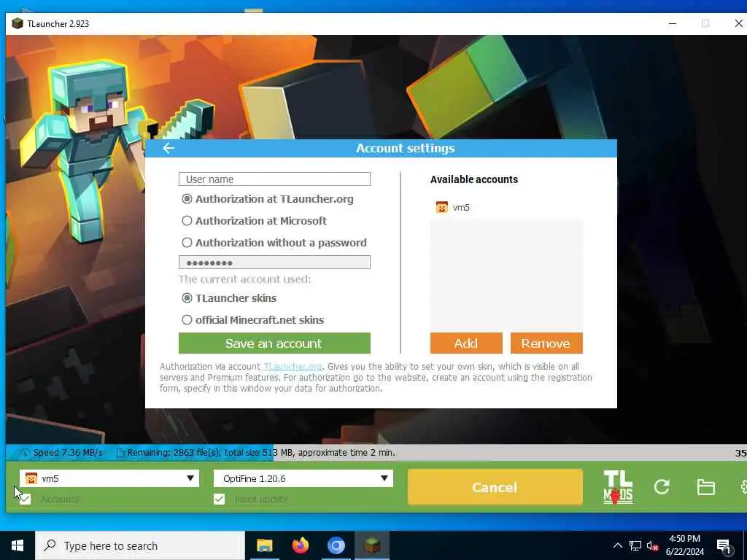The image size is (747, 560).
Task: Click the network tray icon
Action: [x=635, y=545]
